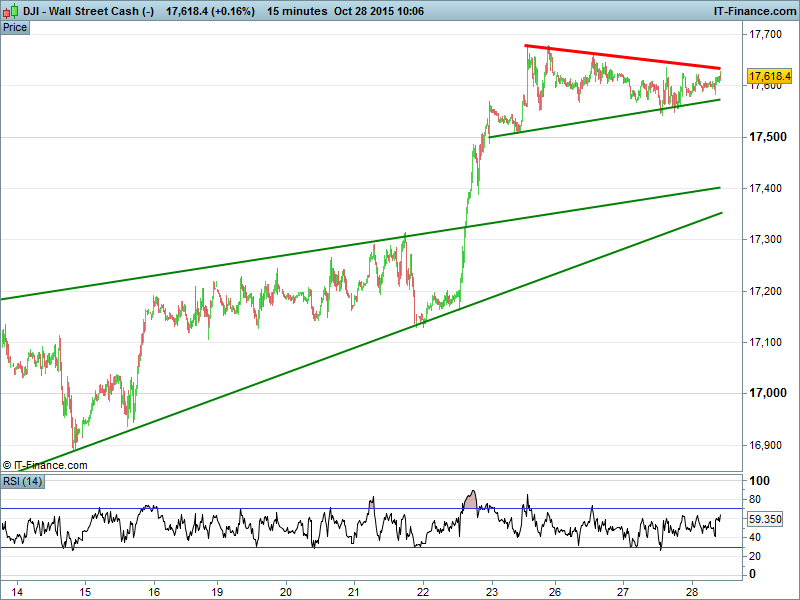Click the short green support line under the consolidation
The height and width of the screenshot is (600, 800).
[x=600, y=118]
